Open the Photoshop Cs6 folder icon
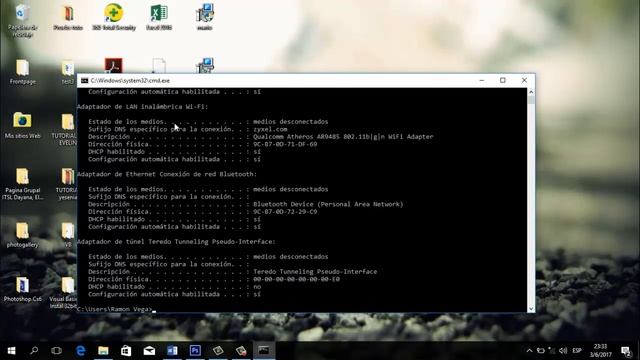Screen dimensions: 640x360 coord(22,289)
